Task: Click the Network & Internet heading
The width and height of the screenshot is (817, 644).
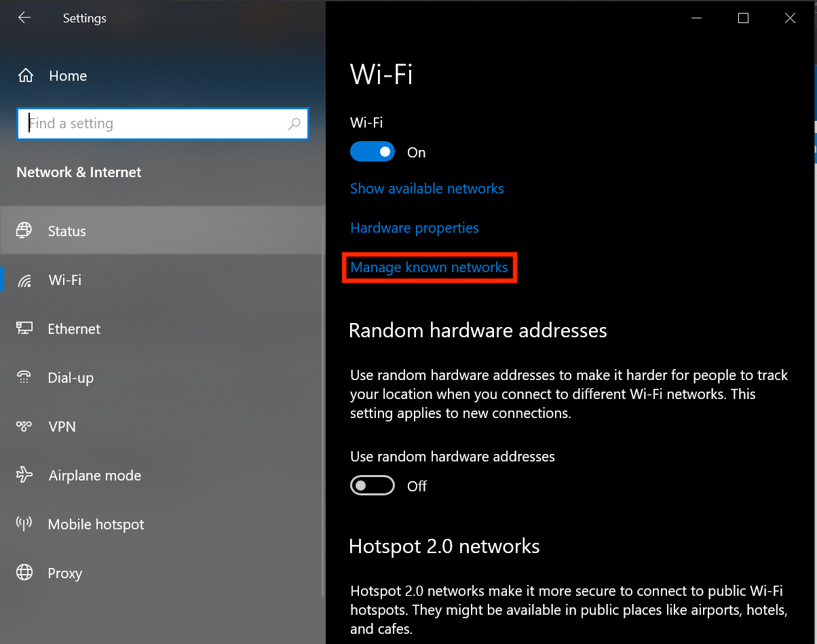Action: point(79,172)
